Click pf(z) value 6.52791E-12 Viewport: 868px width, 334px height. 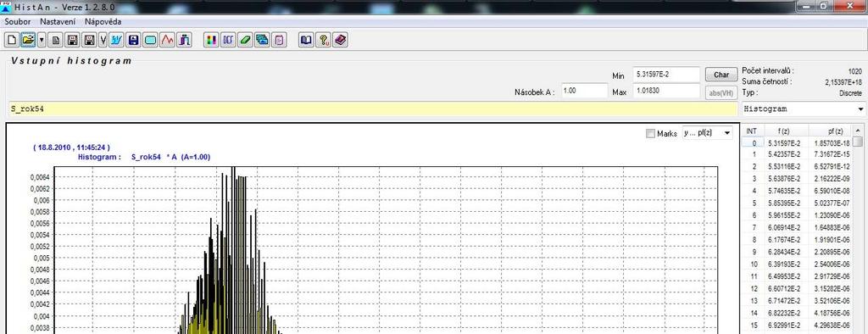point(832,166)
